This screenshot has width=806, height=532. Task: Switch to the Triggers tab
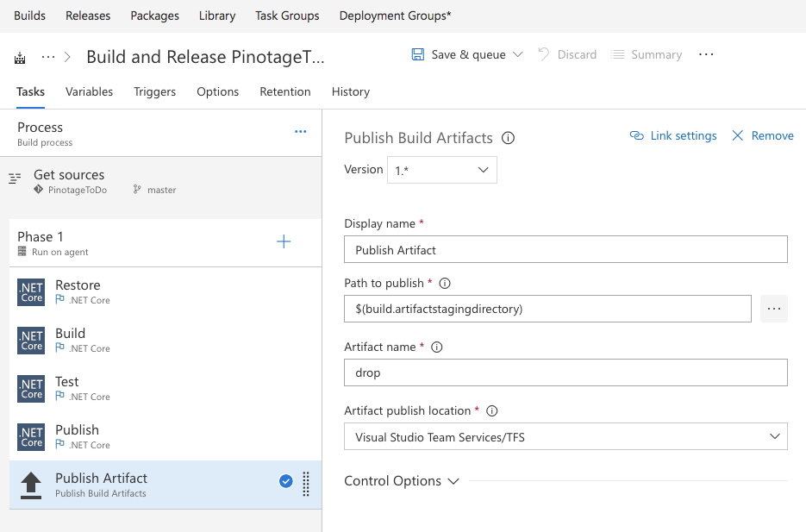pos(154,92)
